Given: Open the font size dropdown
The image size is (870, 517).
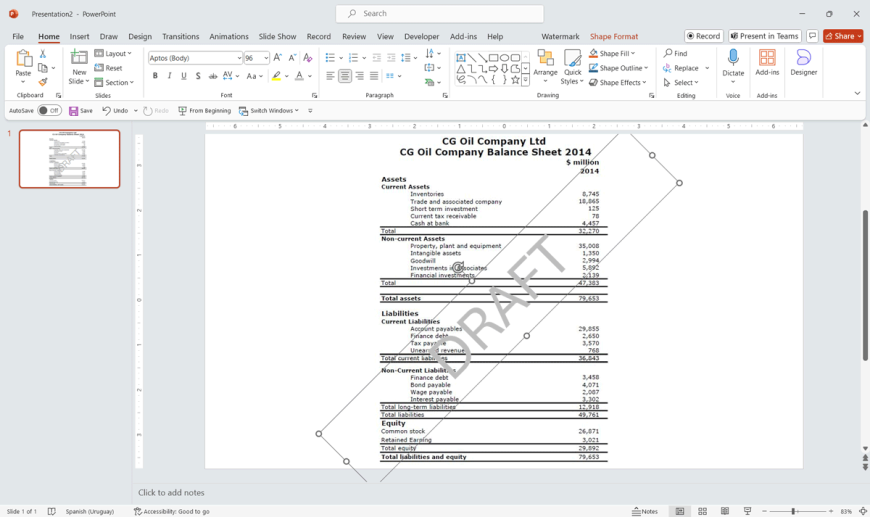Looking at the screenshot, I should [266, 58].
